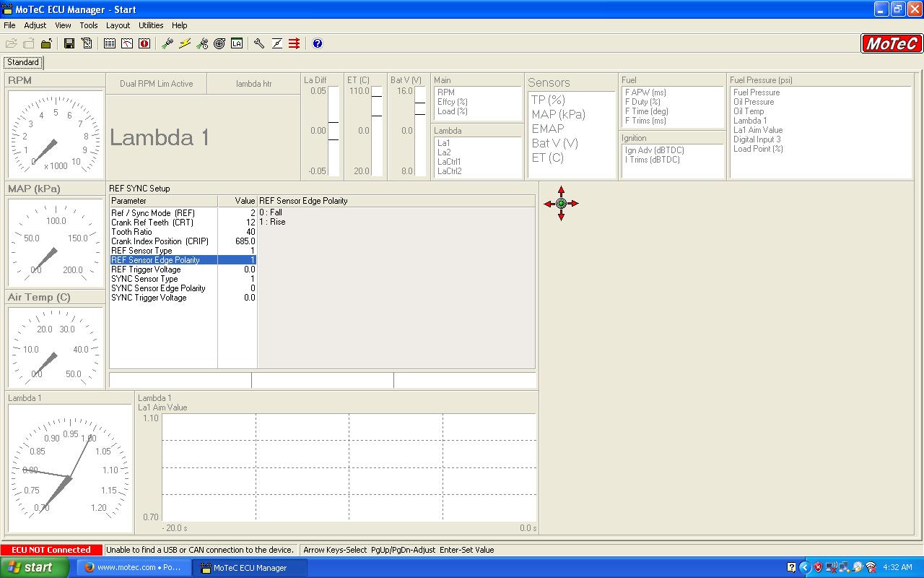
Task: Select SYNC Sensor Type parameter
Action: pos(183,279)
